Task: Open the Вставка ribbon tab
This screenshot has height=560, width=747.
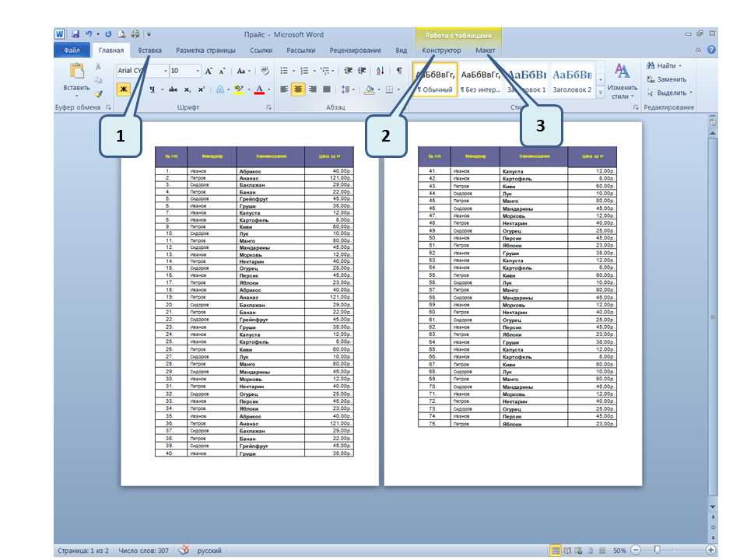Action: click(149, 51)
